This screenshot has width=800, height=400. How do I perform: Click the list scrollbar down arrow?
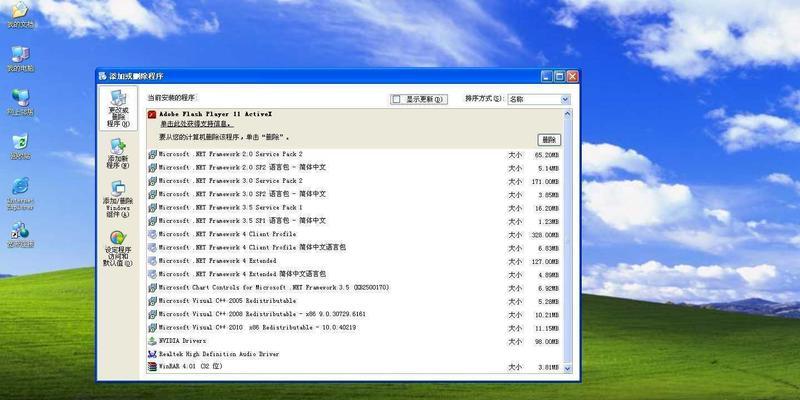[567, 368]
